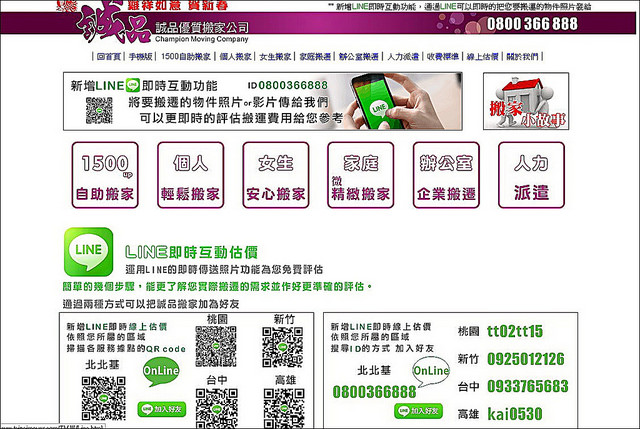This screenshot has width=640, height=429.
Task: Click the 0800366888 LINE ID in right panel
Action: pyautogui.click(x=378, y=390)
